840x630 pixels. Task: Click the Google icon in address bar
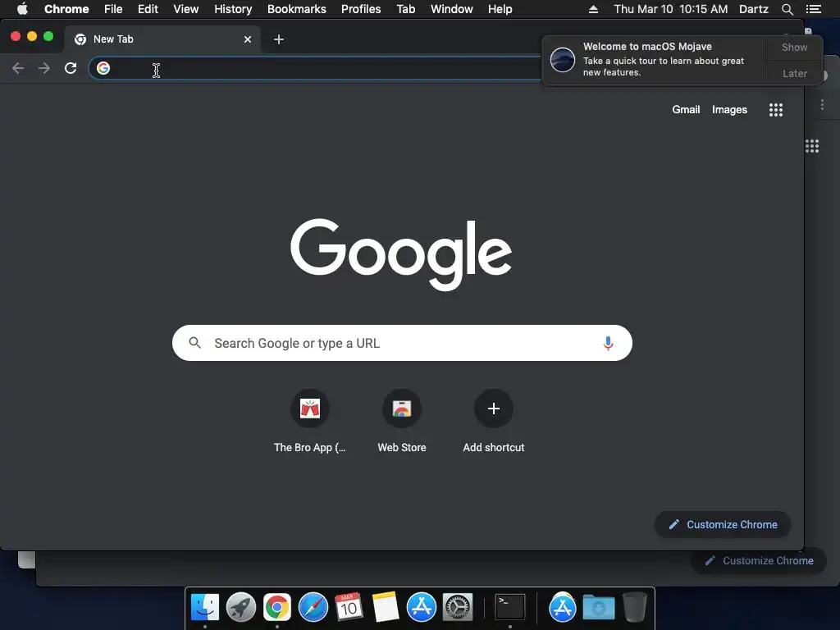point(103,68)
